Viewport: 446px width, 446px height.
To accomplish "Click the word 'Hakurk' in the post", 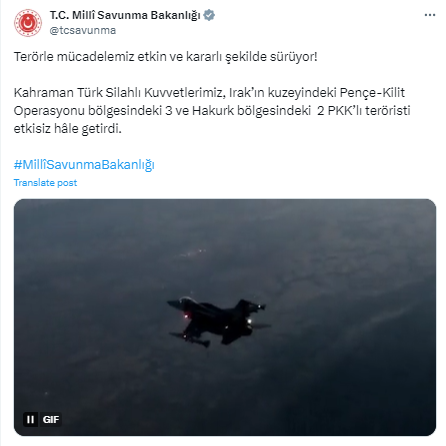I will pos(213,111).
